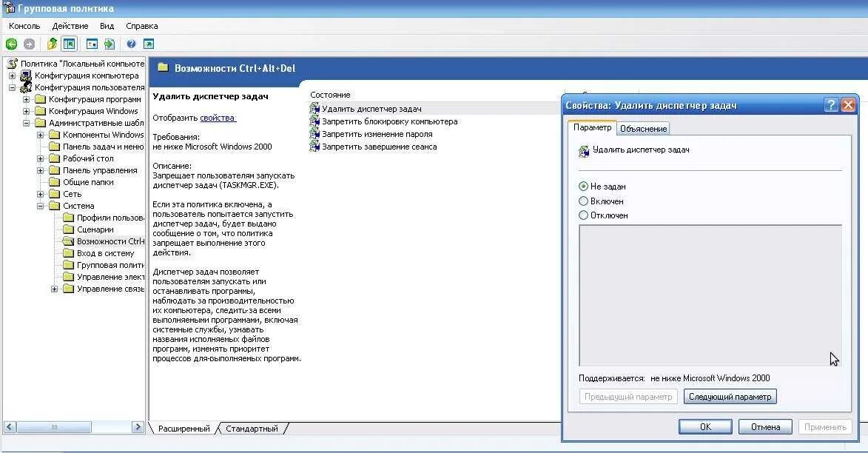This screenshot has width=868, height=453.
Task: Click the Отмена button
Action: coord(766,427)
